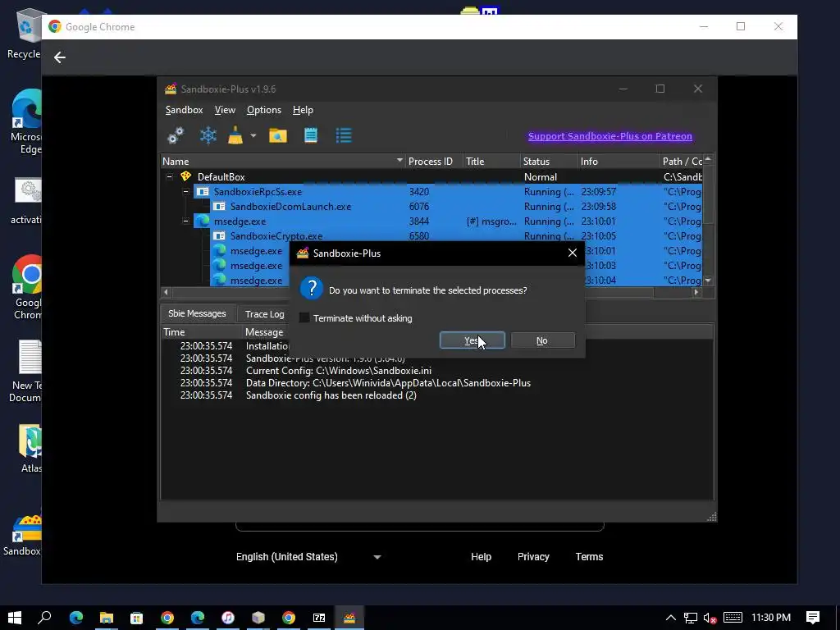Viewport: 840px width, 630px height.
Task: Sort by the Name column header
Action: pos(283,162)
